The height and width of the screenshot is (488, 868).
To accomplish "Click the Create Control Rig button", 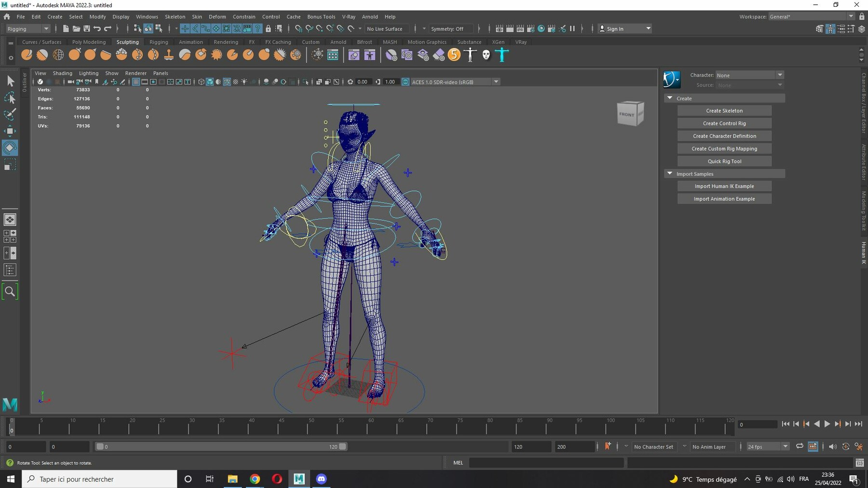I will click(x=724, y=123).
